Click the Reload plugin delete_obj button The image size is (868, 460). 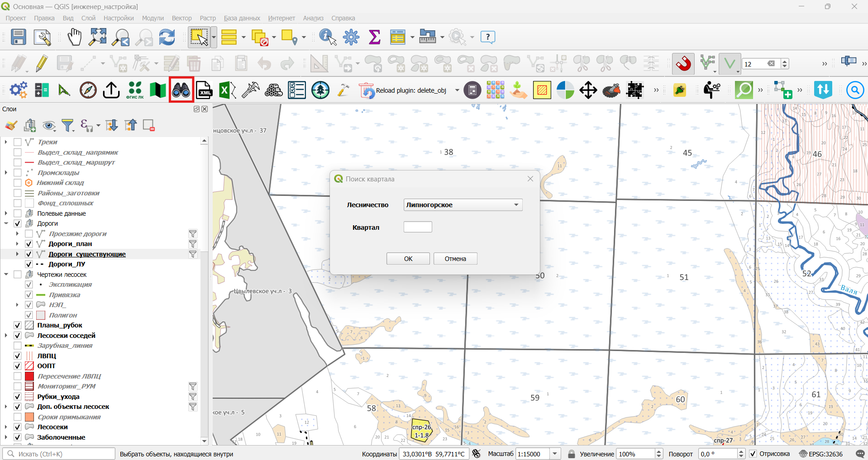coord(403,90)
